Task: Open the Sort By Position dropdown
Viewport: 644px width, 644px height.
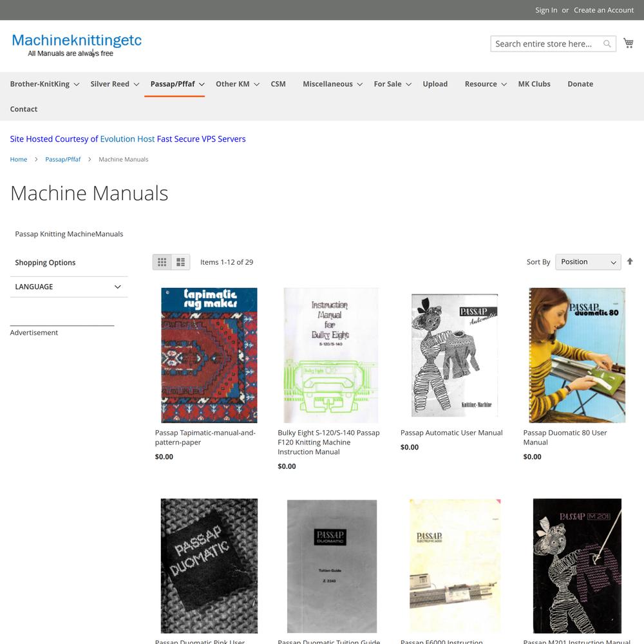Action: pyautogui.click(x=588, y=261)
